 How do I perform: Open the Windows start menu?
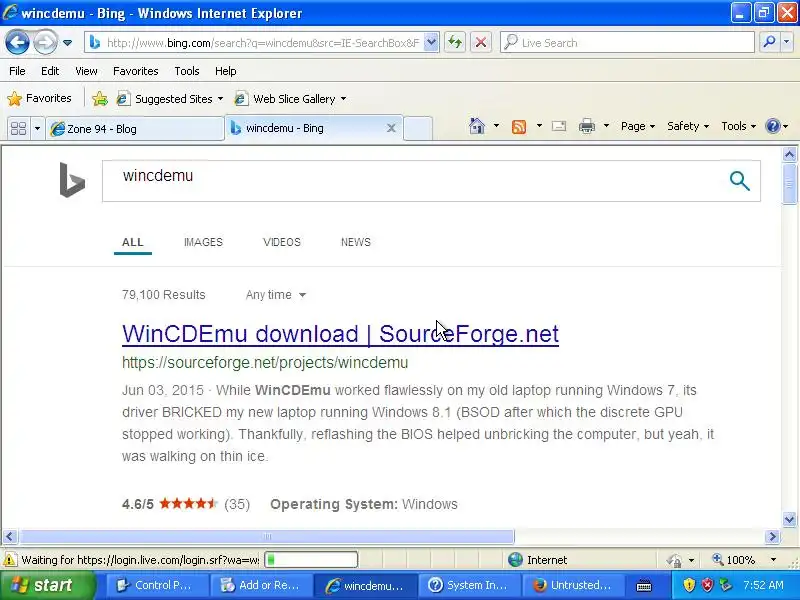tap(47, 585)
